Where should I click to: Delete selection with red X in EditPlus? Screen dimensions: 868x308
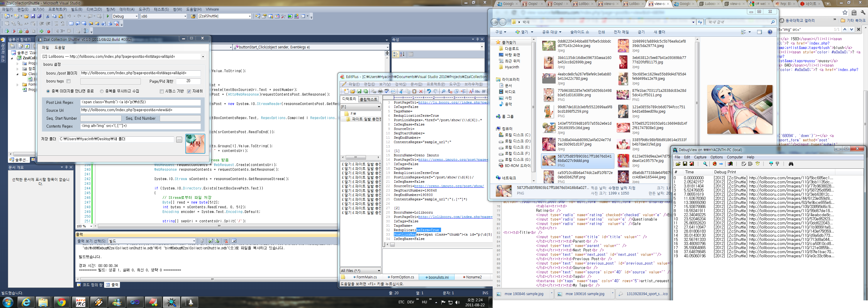(421, 91)
